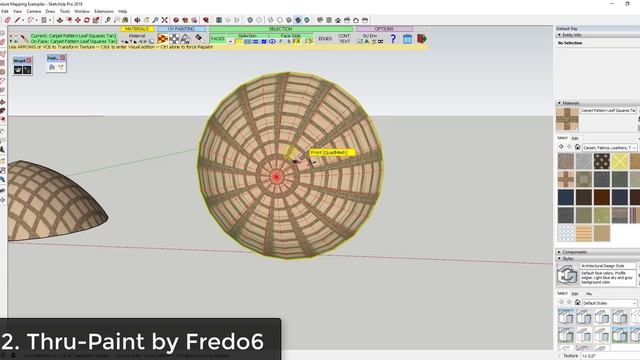This screenshot has width=640, height=360.
Task: Click the Thru-Paint material sampler eyedropper icon
Action: coord(24,39)
